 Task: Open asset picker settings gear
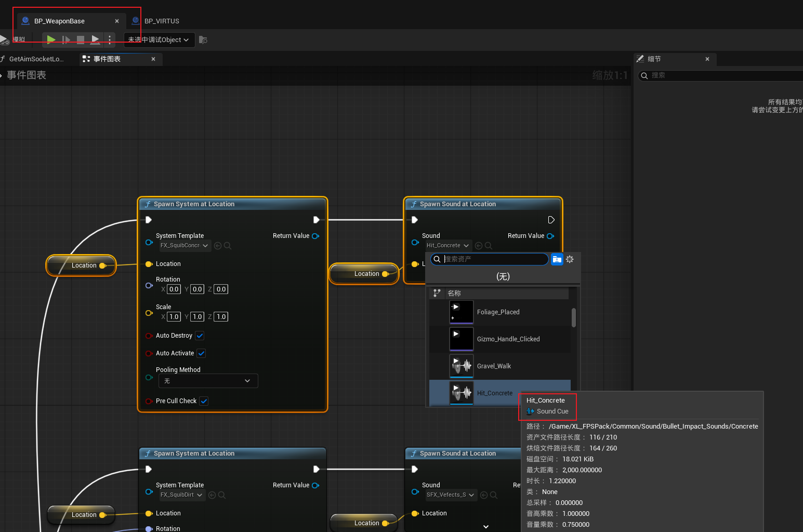(x=570, y=259)
